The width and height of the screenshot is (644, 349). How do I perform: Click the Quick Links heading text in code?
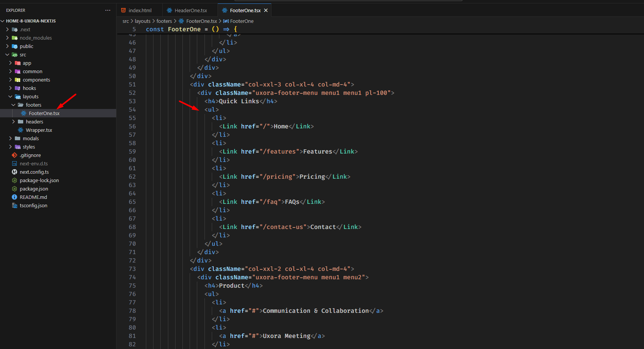click(x=239, y=101)
